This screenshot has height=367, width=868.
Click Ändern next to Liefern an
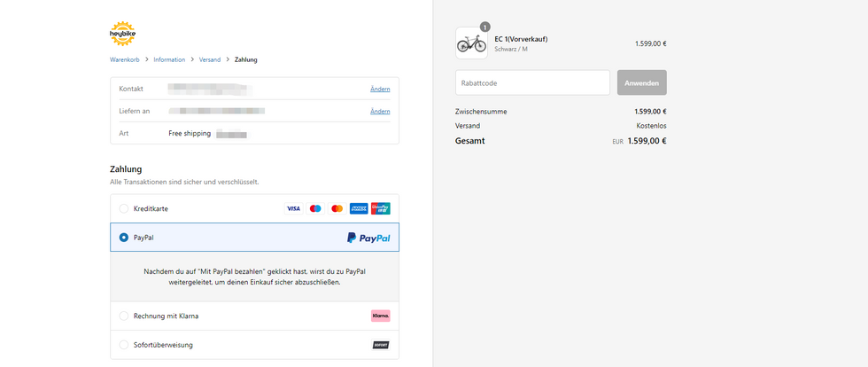379,112
